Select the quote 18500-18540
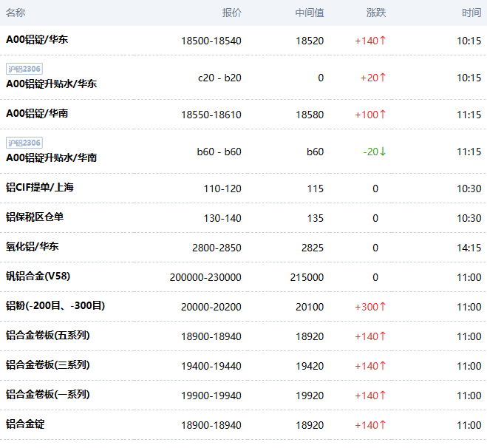This screenshot has width=487, height=448. coord(211,41)
